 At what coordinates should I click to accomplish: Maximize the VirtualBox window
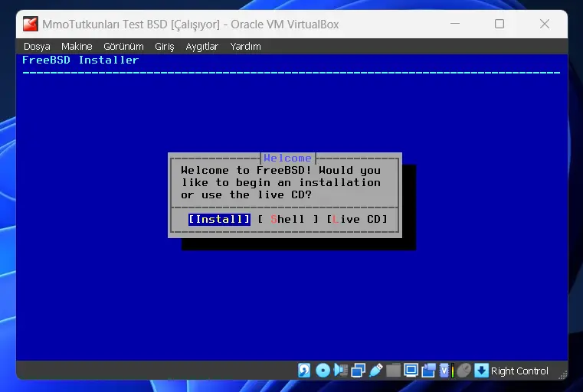499,24
